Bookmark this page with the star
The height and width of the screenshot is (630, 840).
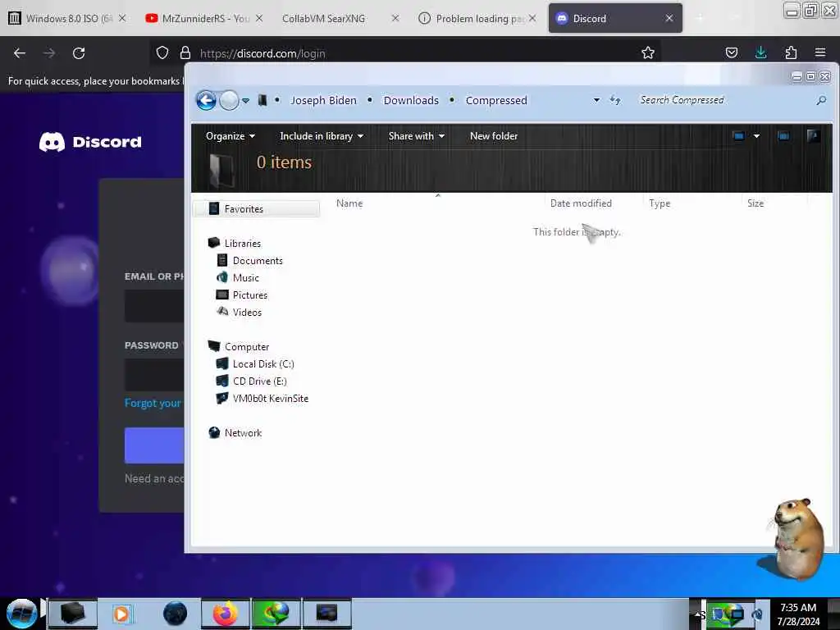point(648,52)
